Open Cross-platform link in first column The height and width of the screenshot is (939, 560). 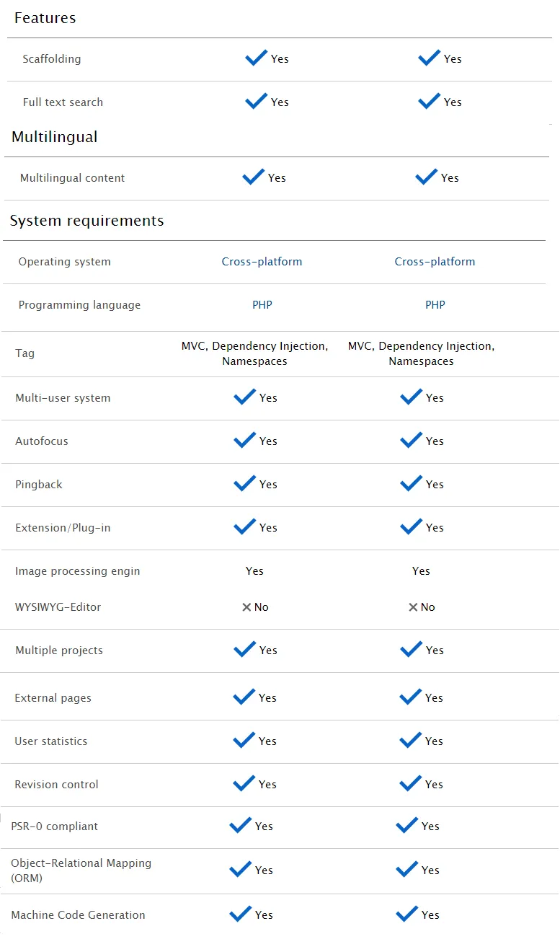(x=262, y=262)
